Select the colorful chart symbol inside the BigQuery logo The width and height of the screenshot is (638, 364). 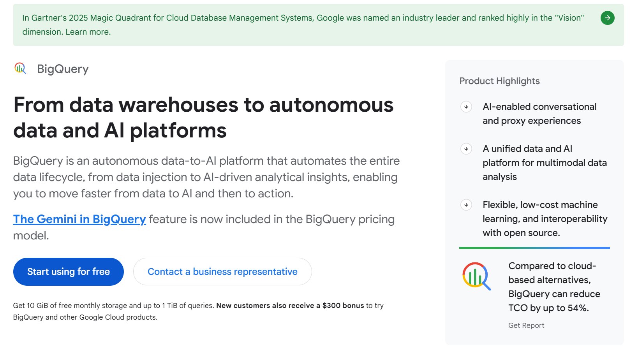click(x=19, y=68)
